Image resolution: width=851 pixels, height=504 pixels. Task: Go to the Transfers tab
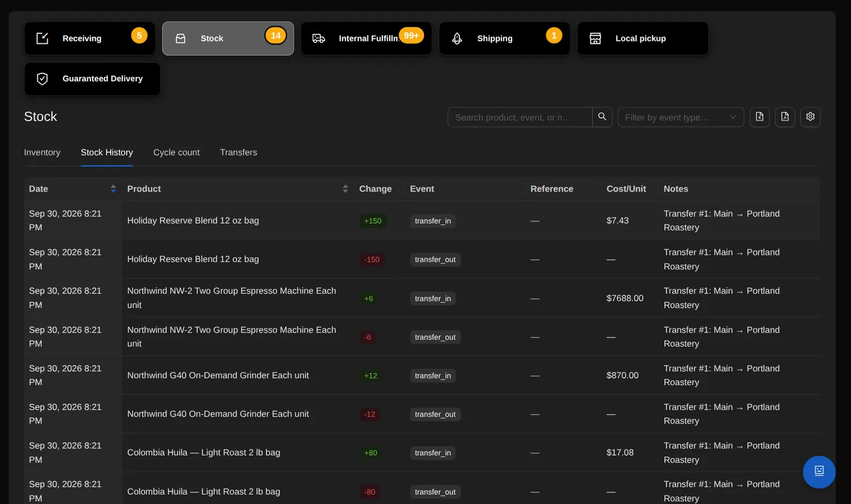point(238,153)
